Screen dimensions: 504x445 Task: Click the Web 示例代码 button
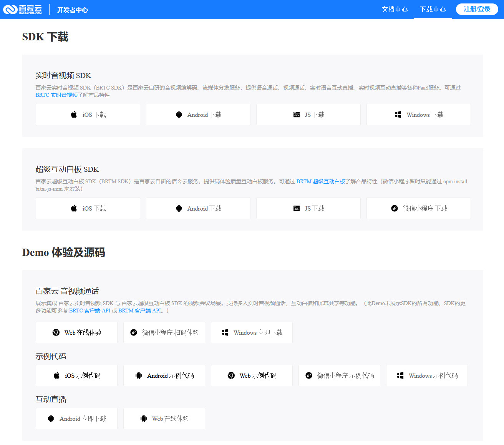252,375
